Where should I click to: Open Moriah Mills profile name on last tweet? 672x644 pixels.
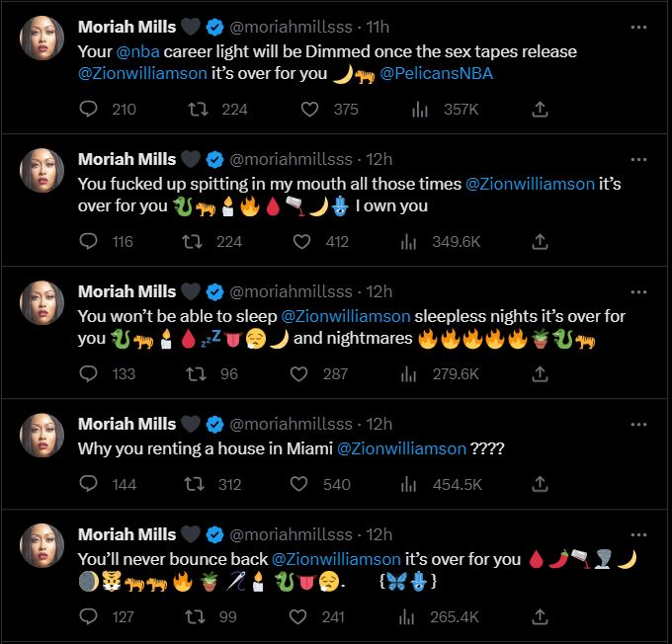(126, 534)
